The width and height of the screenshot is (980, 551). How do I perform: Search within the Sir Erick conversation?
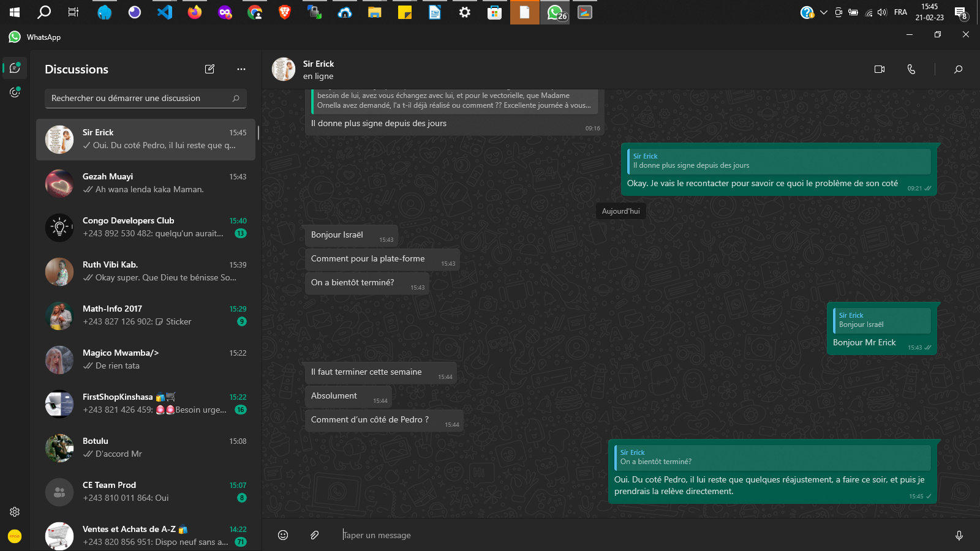[x=958, y=69]
